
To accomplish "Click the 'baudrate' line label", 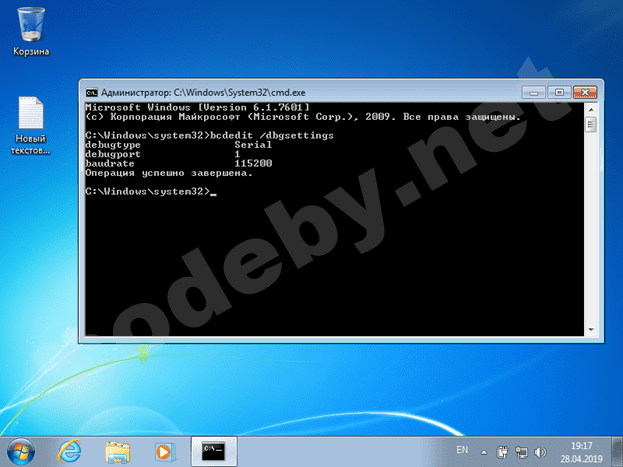I will (x=110, y=163).
